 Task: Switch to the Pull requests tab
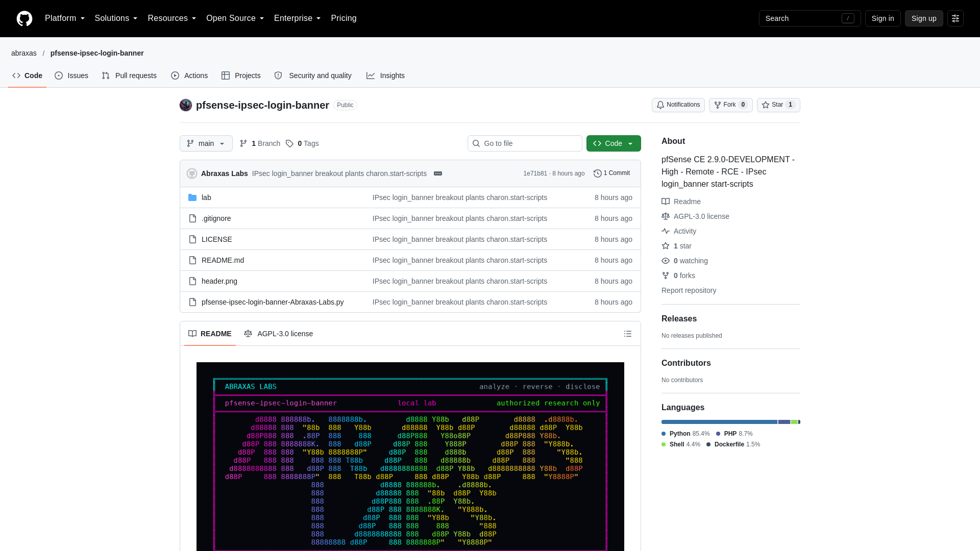pos(129,76)
